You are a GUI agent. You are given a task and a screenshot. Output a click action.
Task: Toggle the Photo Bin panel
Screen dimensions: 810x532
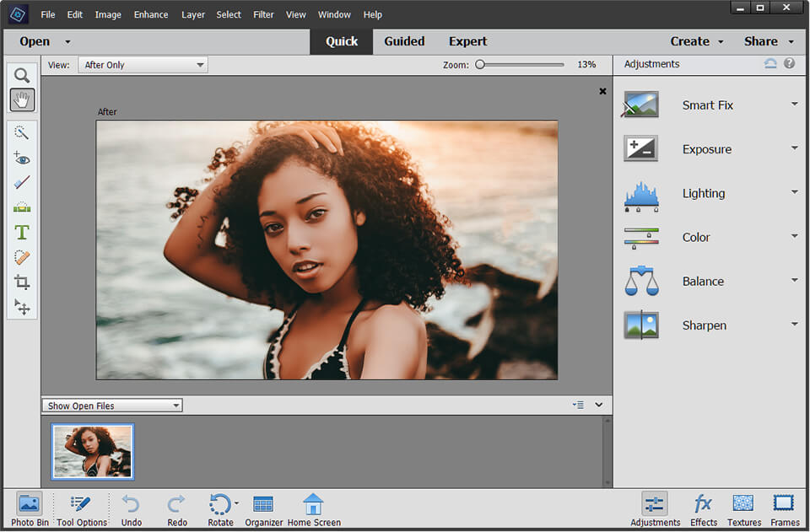pyautogui.click(x=28, y=508)
